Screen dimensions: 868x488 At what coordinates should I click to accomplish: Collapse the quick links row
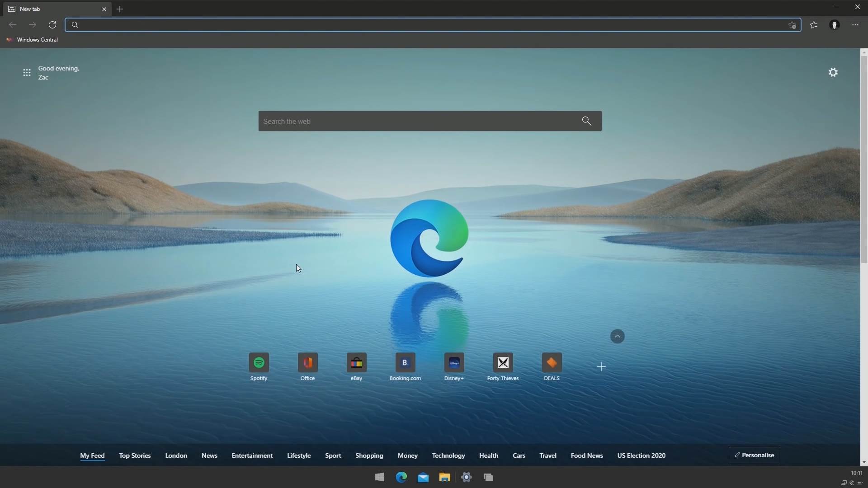[x=618, y=337]
